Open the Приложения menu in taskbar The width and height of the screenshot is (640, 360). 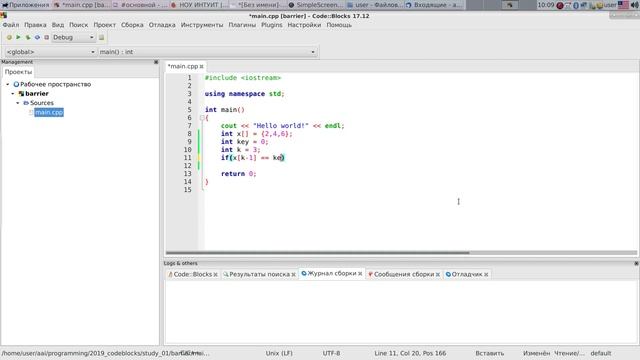[x=25, y=5]
